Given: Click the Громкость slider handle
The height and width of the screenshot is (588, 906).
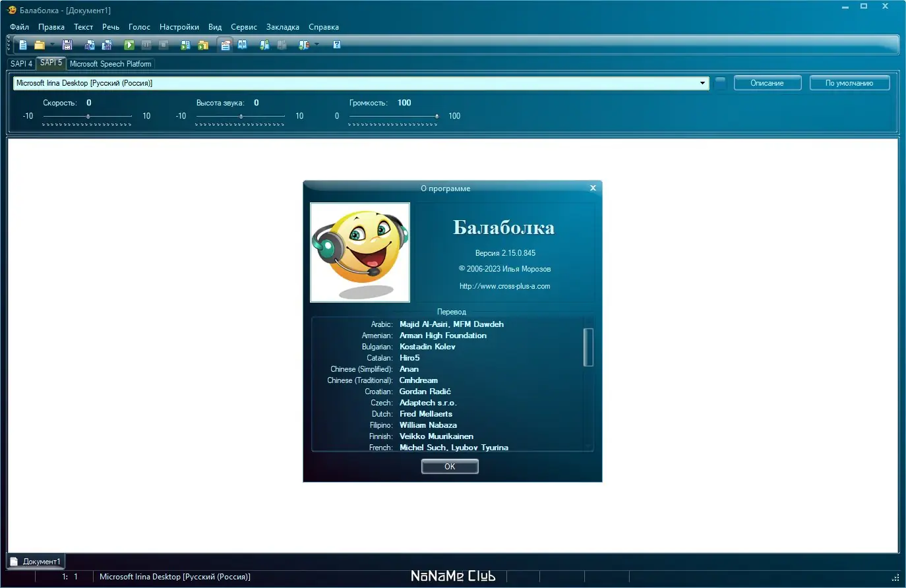Looking at the screenshot, I should [x=437, y=116].
